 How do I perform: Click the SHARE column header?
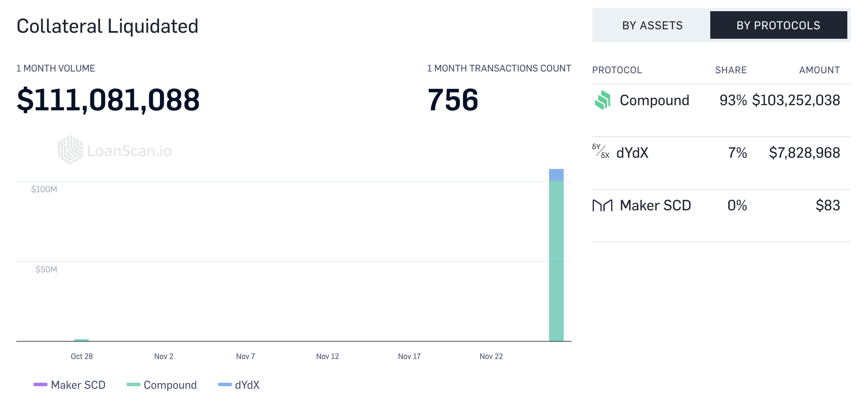[x=731, y=70]
